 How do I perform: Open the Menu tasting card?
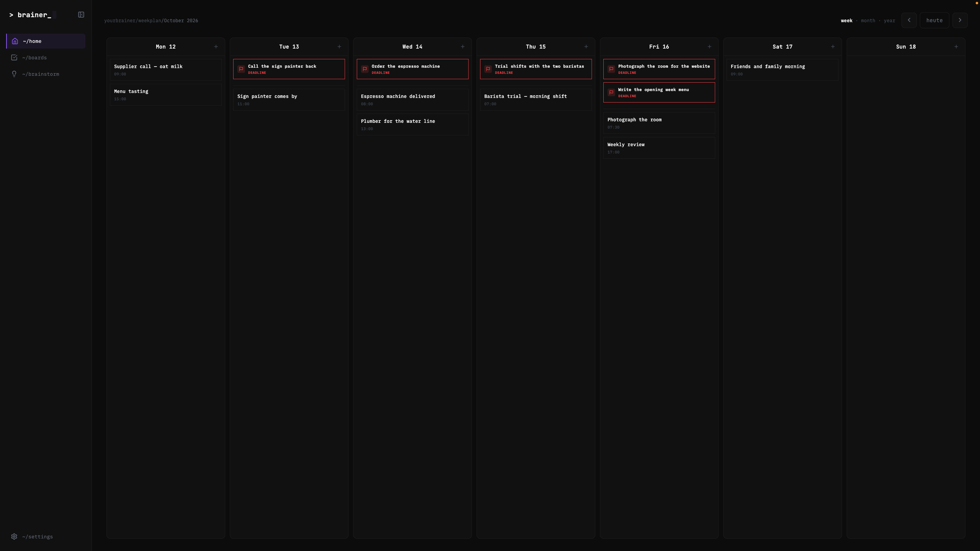pos(166,95)
